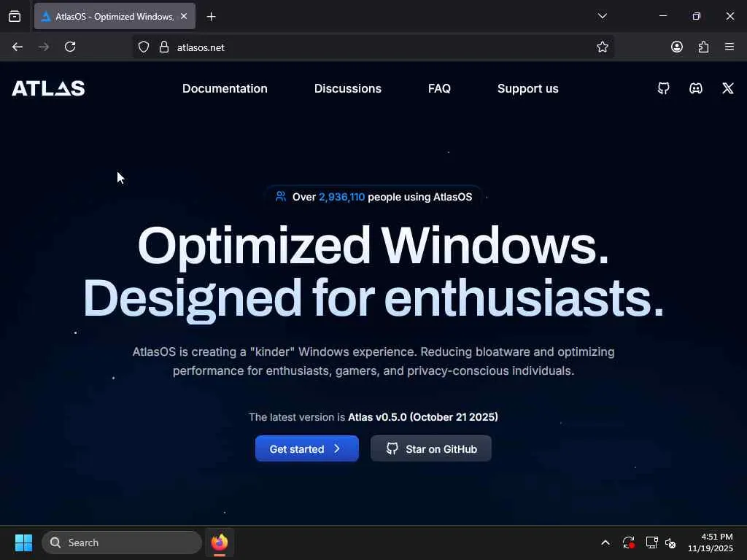
Task: Click the forward navigation arrow
Action: [x=44, y=47]
